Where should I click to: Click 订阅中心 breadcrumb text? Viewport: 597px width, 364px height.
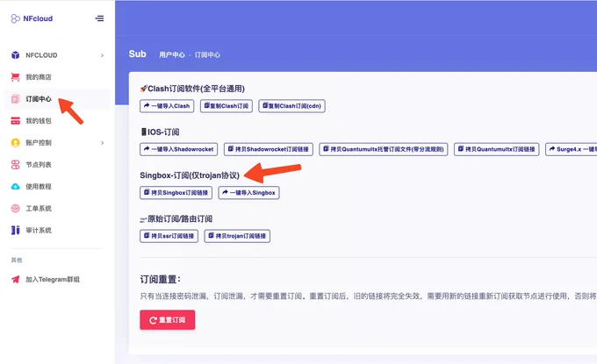coord(207,54)
